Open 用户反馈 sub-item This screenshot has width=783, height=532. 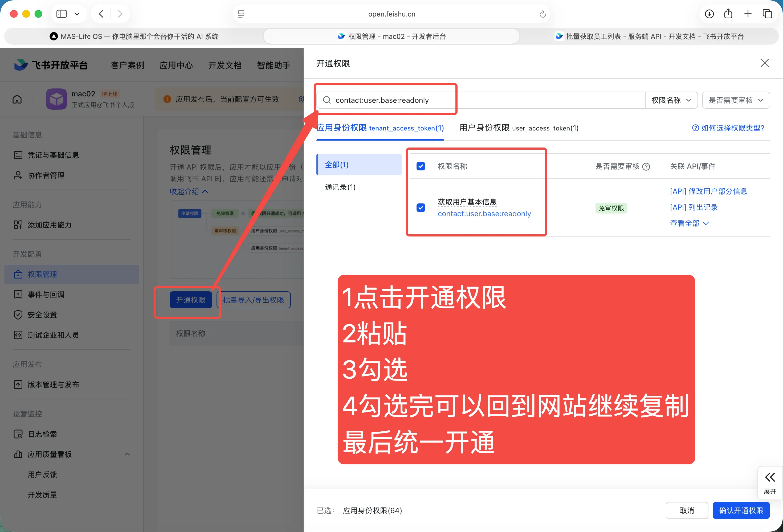click(42, 474)
